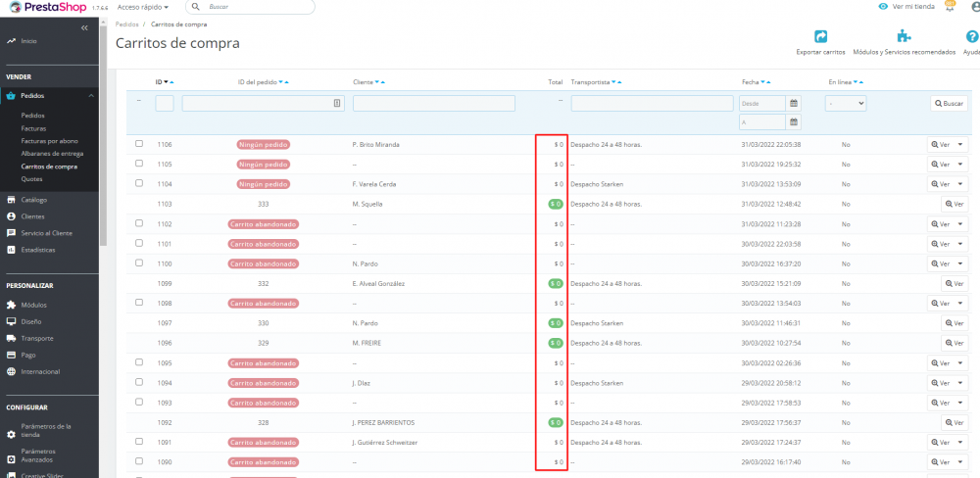Viewport: 980px width, 478px height.
Task: Tick the checkbox for cart 1101
Action: coord(139,243)
